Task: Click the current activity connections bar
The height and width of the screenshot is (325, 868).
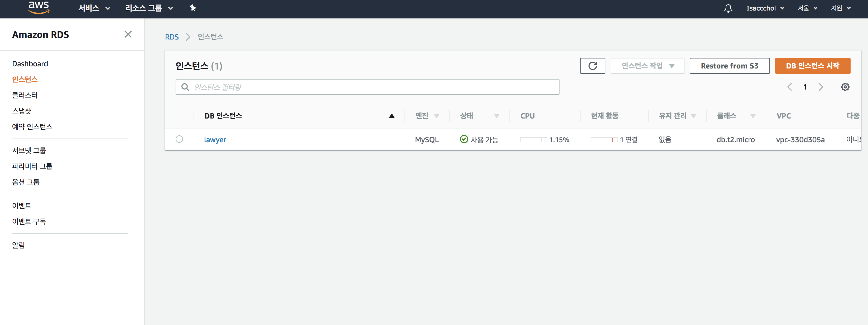Action: pyautogui.click(x=604, y=140)
